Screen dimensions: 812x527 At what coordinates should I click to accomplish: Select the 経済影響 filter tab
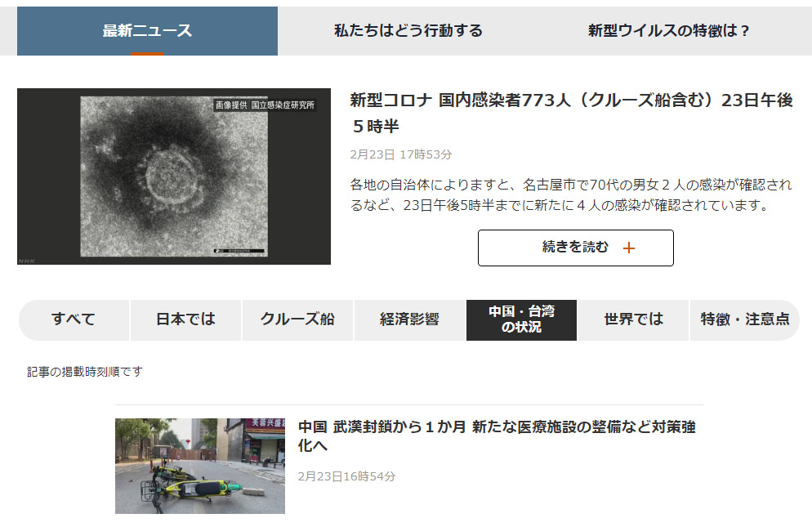point(409,320)
